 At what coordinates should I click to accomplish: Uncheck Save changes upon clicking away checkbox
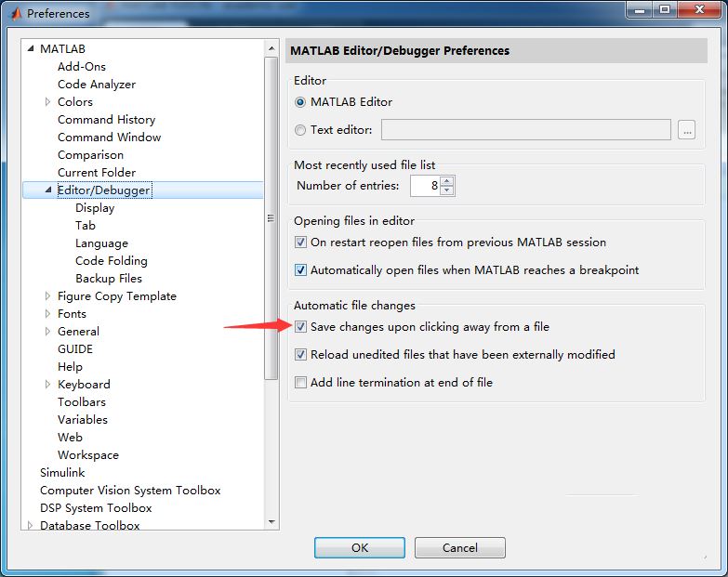(x=300, y=326)
